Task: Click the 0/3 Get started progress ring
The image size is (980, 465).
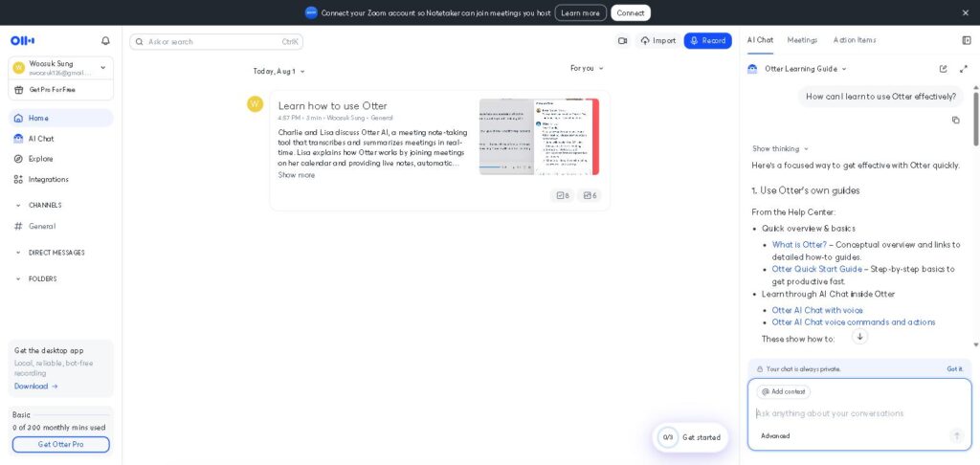Action: tap(667, 437)
